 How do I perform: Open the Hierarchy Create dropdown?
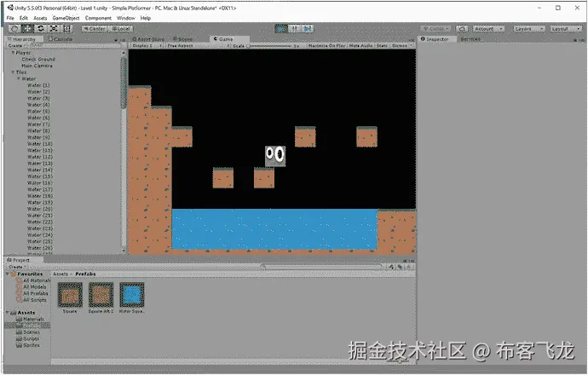pyautogui.click(x=17, y=45)
